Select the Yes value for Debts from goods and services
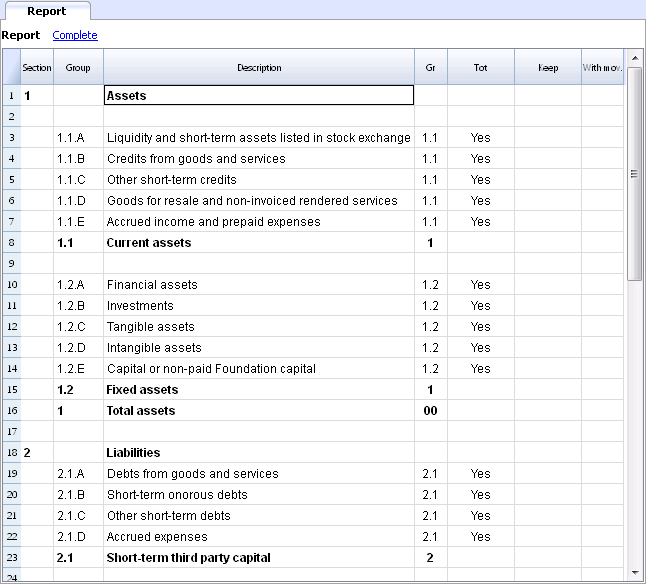Viewport: 646px width, 584px height. coord(480,474)
